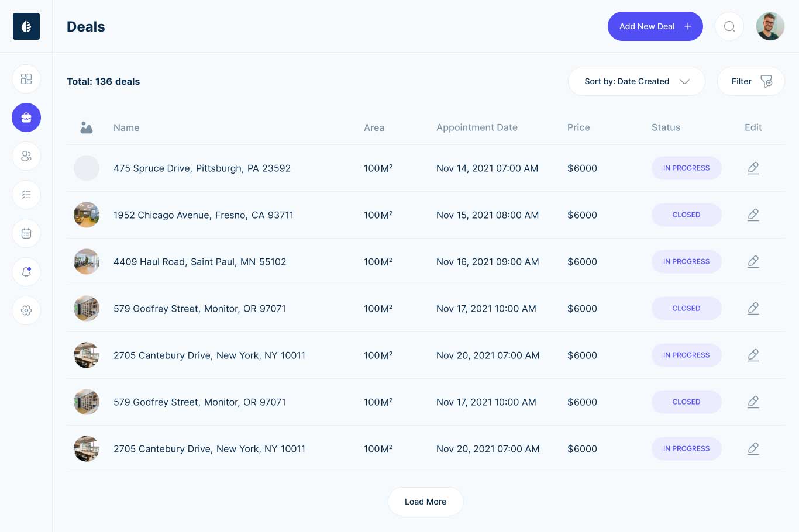Click the Nov 14, 2021 07:00 AM appointment date
799x532 pixels.
click(x=487, y=168)
